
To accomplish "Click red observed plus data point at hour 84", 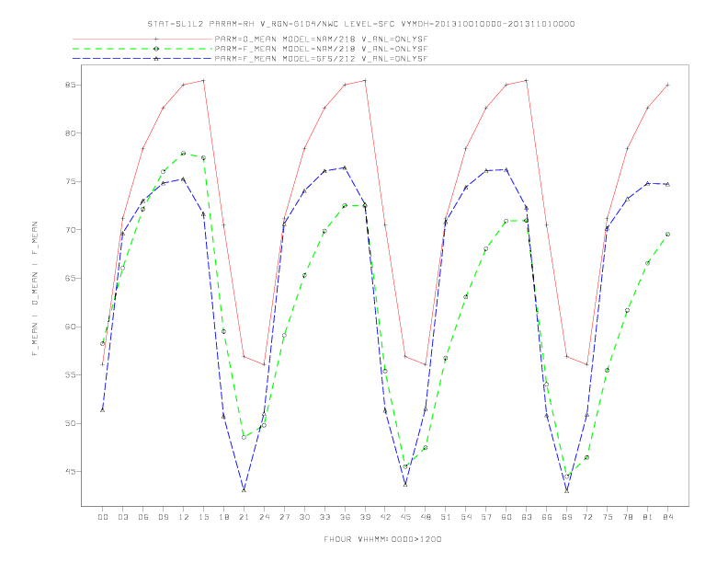I will [668, 85].
